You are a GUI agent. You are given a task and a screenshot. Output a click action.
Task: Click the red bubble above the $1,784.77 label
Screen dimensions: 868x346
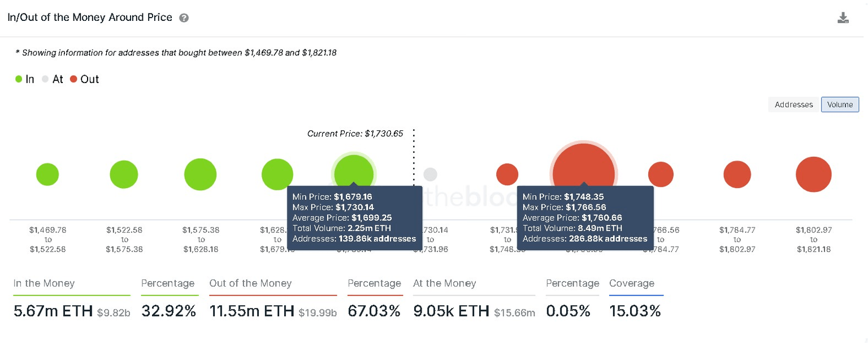point(737,175)
